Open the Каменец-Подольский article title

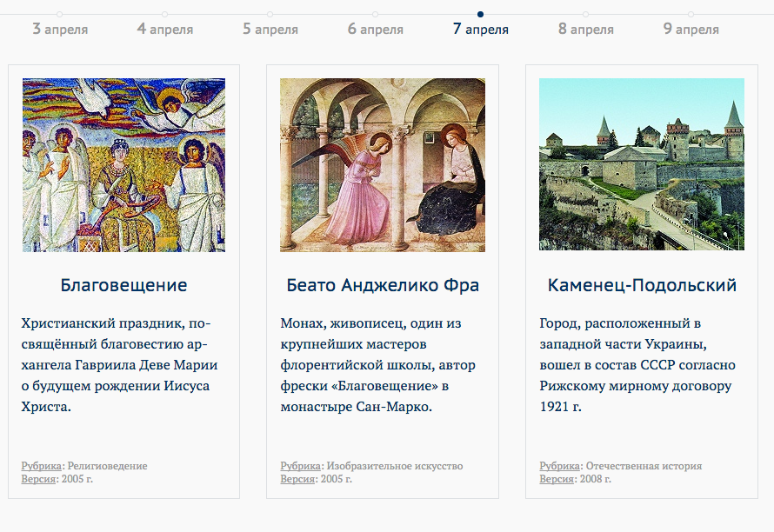(x=642, y=285)
